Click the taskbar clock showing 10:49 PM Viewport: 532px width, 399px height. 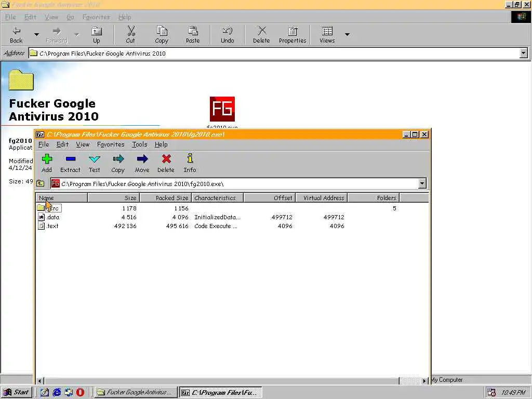tap(513, 393)
